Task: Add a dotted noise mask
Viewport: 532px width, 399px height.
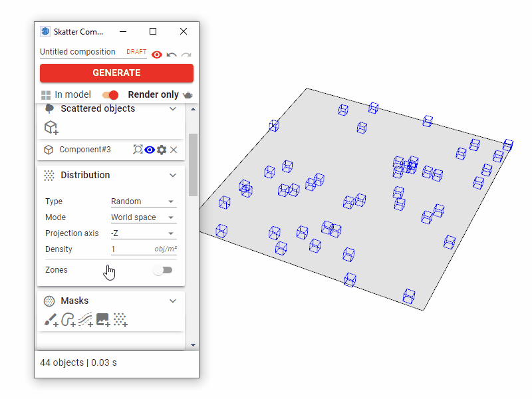Action: tap(120, 321)
